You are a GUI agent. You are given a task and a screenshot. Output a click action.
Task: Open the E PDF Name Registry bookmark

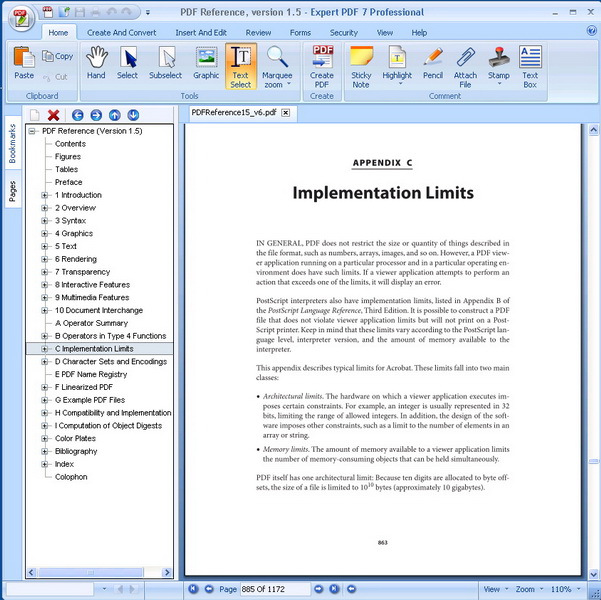(x=91, y=374)
